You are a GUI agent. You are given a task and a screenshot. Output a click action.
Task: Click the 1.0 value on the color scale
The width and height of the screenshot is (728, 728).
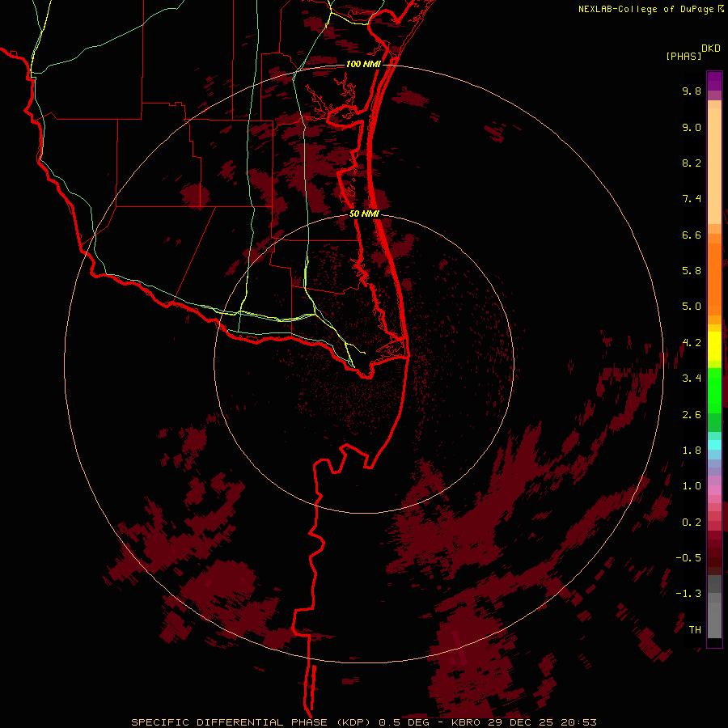pos(692,486)
